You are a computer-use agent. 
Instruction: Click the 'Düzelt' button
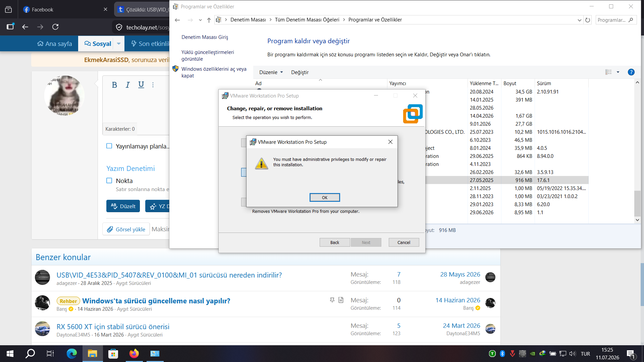coord(123,206)
